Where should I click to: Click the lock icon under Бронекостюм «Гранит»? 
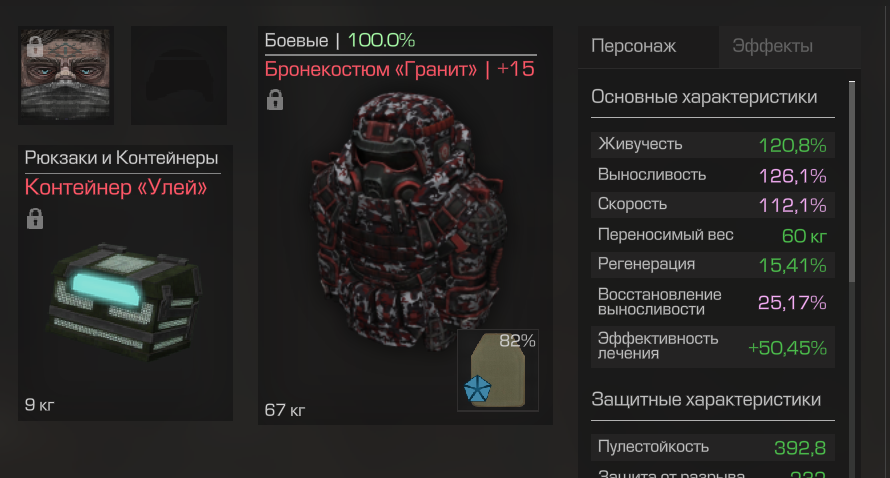click(x=275, y=100)
